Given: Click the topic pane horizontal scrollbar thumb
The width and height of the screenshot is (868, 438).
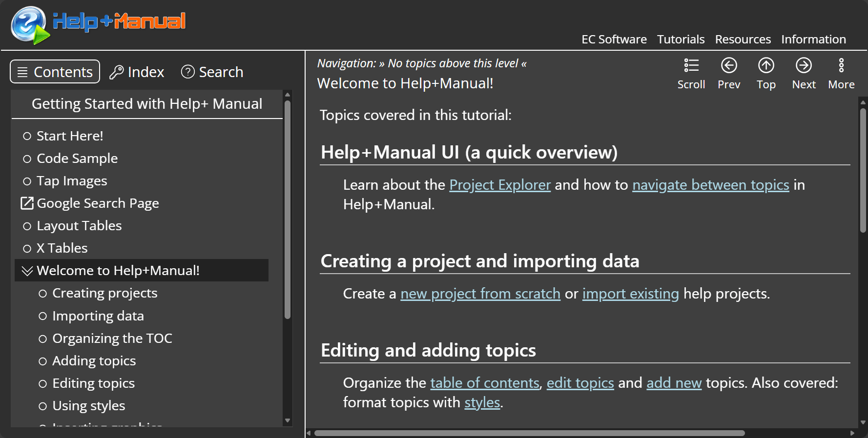Looking at the screenshot, I should (530, 433).
